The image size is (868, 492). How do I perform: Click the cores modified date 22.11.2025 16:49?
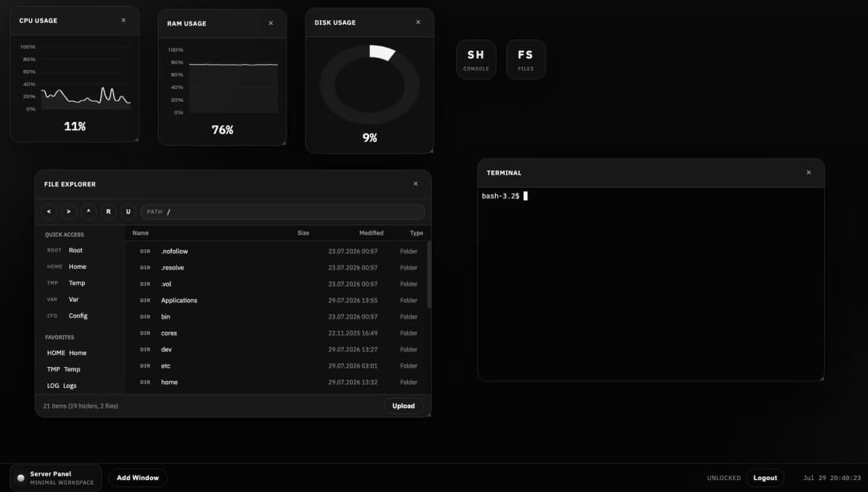click(x=353, y=333)
